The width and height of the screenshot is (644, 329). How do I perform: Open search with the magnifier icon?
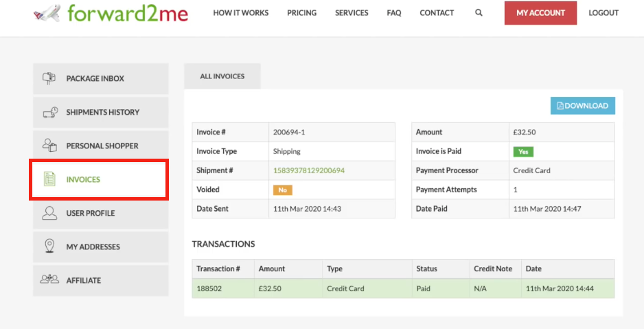pos(479,13)
